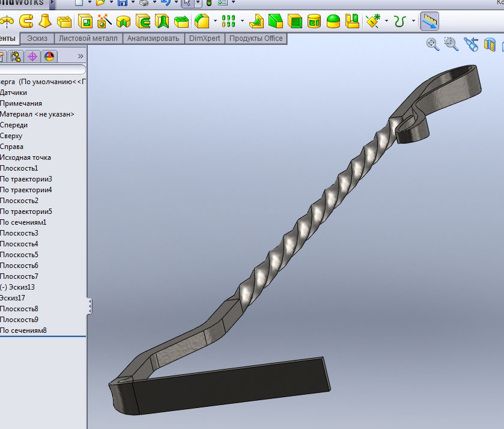Select the Dome feature icon
504x429 pixels.
pyautogui.click(x=333, y=22)
